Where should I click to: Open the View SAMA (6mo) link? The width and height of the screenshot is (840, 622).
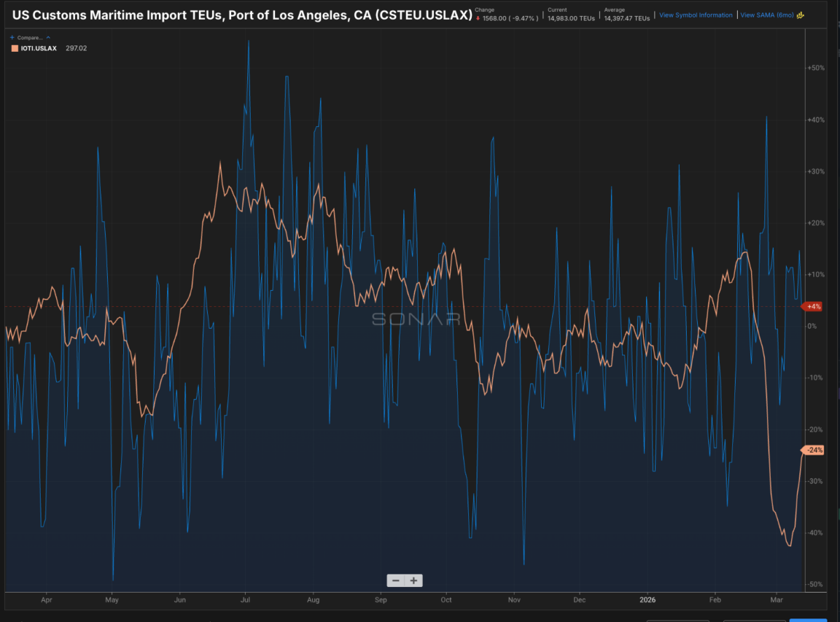tap(766, 15)
